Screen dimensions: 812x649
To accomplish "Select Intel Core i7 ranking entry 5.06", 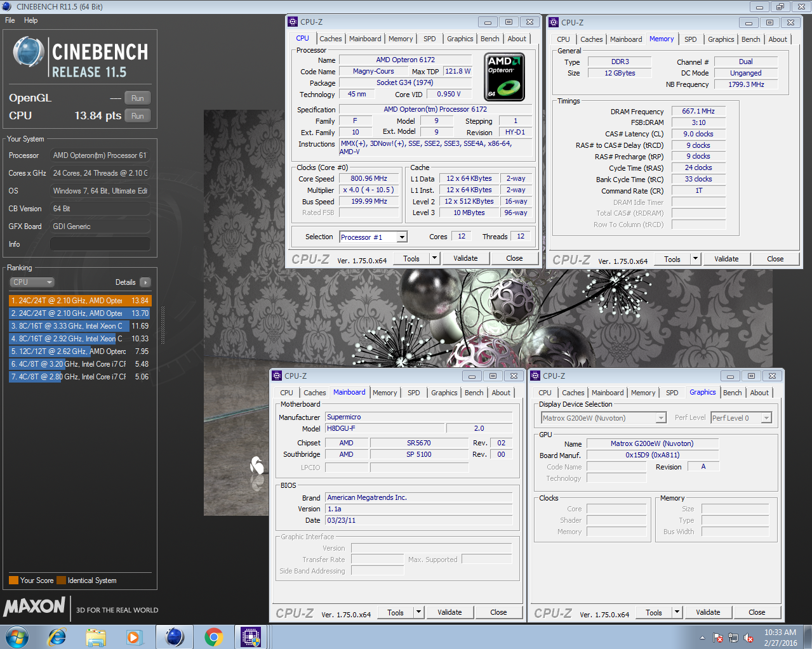I will [x=80, y=377].
